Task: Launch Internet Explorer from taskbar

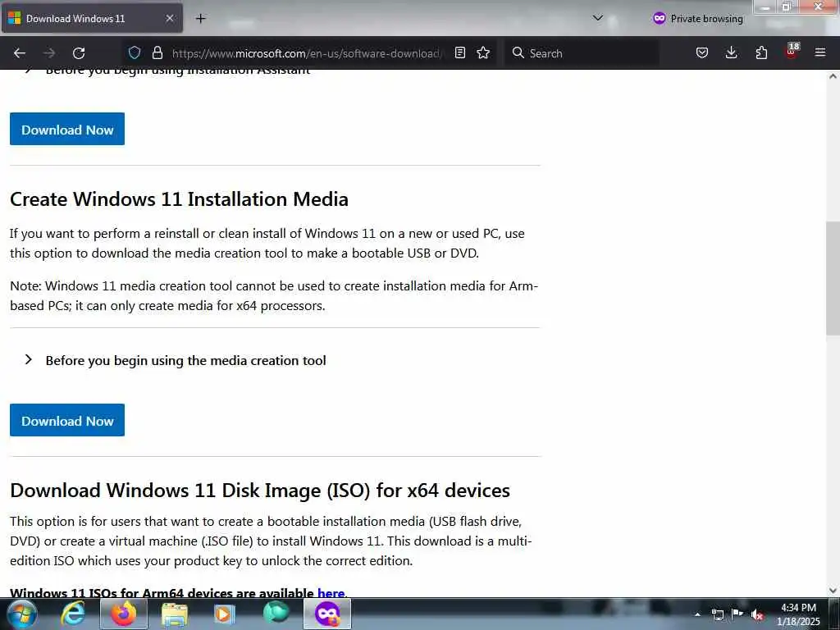Action: 73,614
